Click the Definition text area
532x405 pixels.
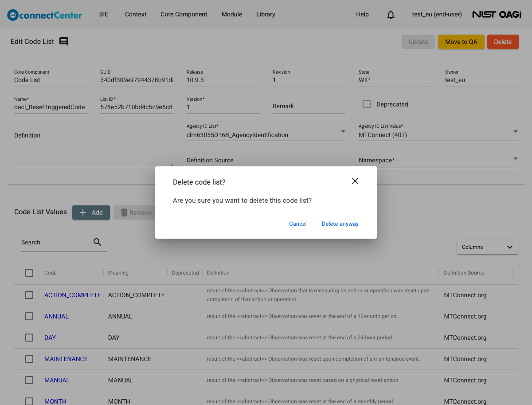[94, 149]
